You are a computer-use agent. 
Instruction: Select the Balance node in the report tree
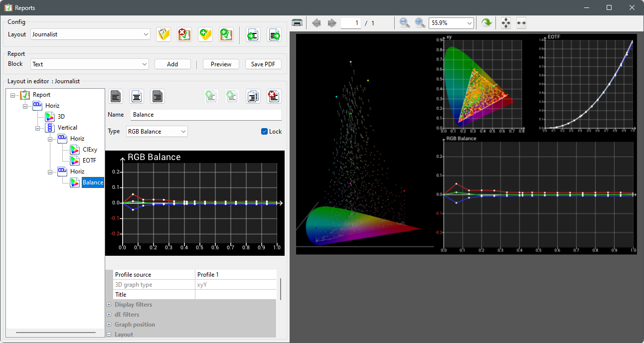tap(93, 182)
